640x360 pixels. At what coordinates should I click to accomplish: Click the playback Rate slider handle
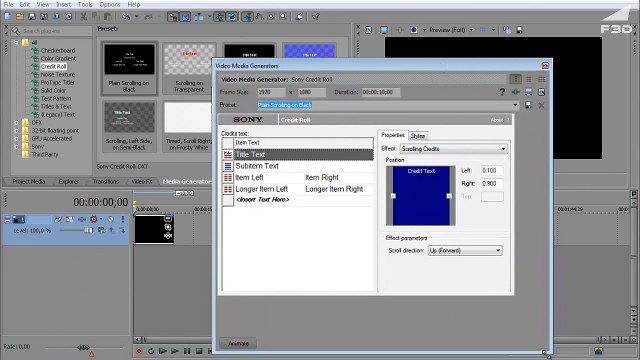tap(84, 347)
